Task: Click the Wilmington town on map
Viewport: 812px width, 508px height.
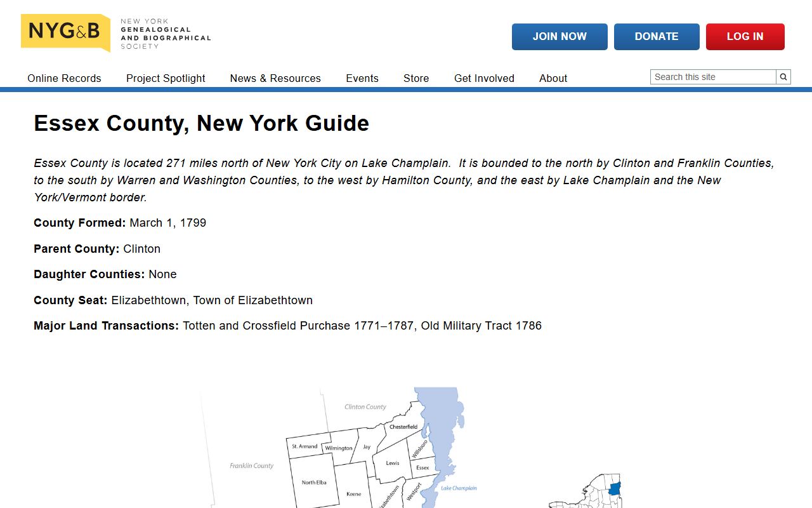Action: tap(339, 448)
